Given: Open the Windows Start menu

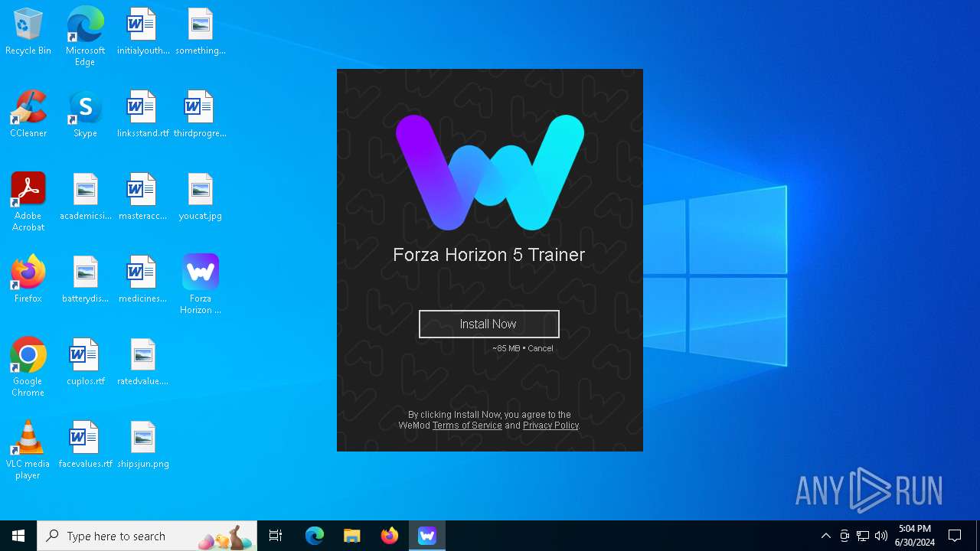Looking at the screenshot, I should pyautogui.click(x=18, y=536).
